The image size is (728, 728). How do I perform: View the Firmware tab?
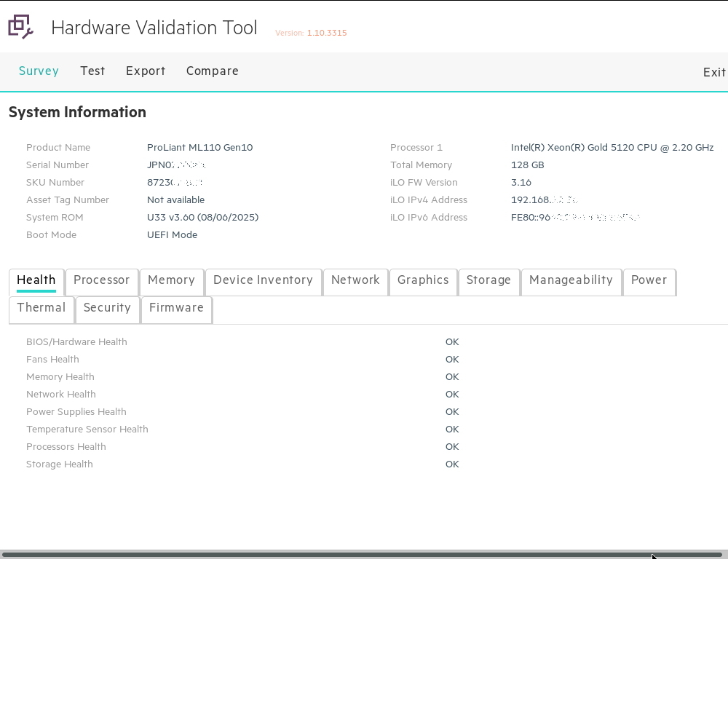(176, 309)
